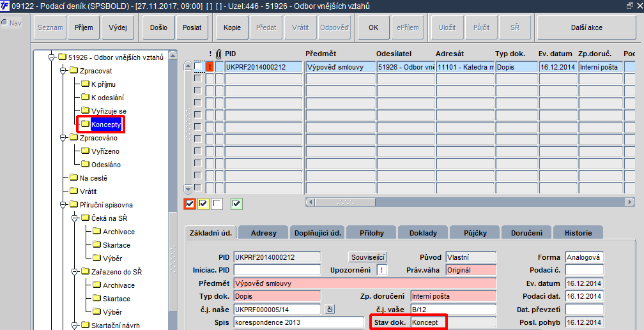The height and width of the screenshot is (330, 644).
Task: Tick the checkbox in the second empty row
Action: pyautogui.click(x=198, y=90)
